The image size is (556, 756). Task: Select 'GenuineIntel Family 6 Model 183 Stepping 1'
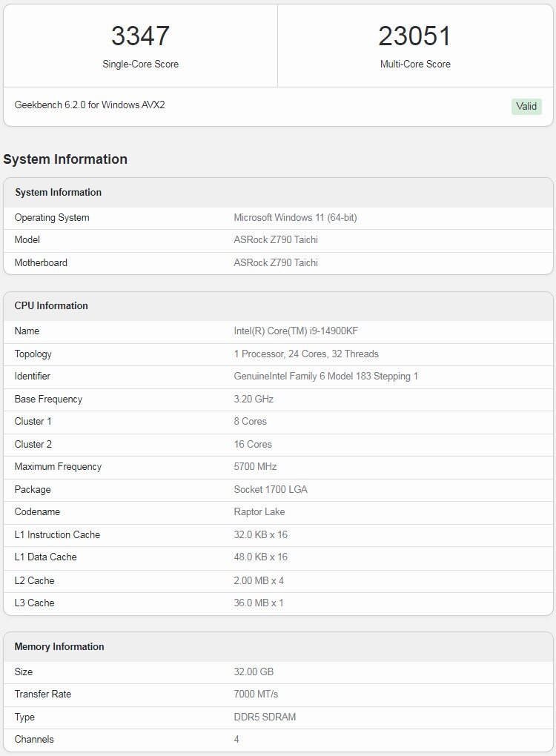click(326, 376)
